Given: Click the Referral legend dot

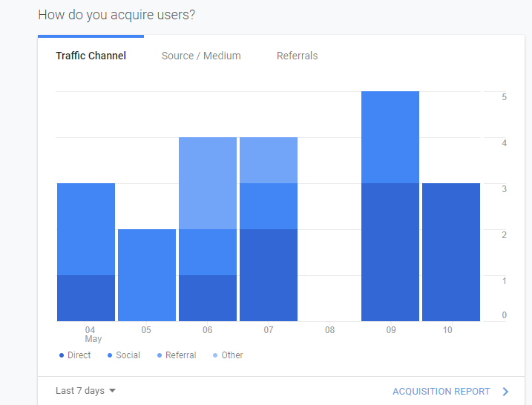Looking at the screenshot, I should (x=160, y=355).
